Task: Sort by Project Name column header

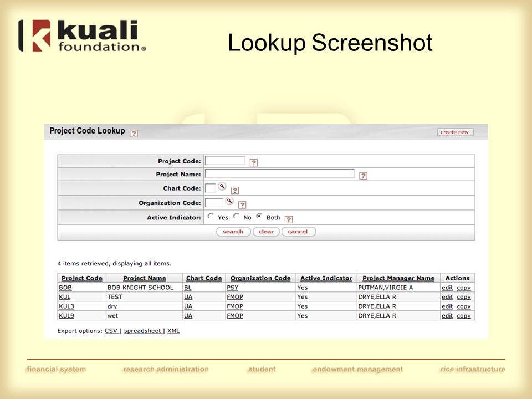Action: pyautogui.click(x=145, y=278)
